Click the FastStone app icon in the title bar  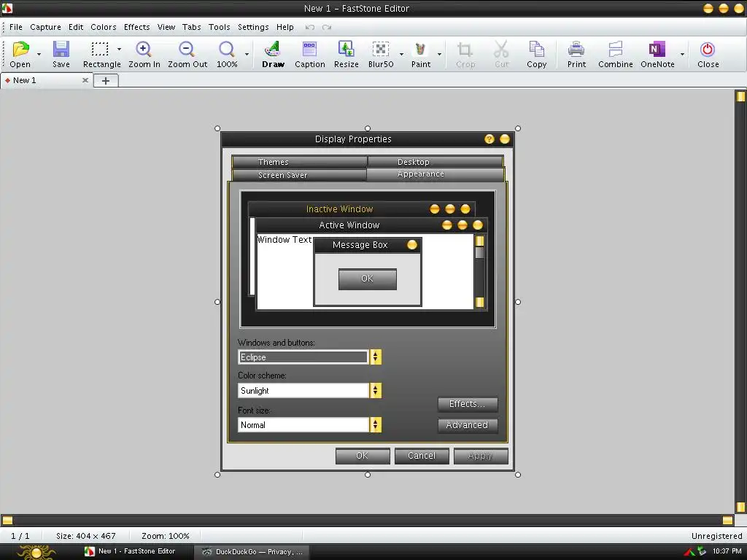coord(7,8)
